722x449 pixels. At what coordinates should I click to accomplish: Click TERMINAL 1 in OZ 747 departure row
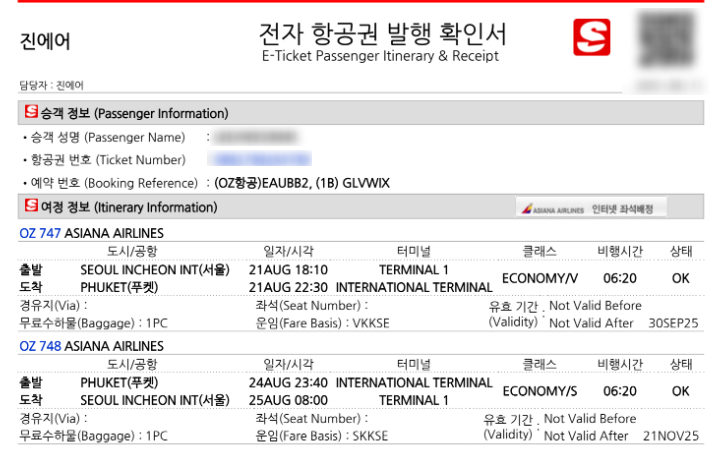413,269
